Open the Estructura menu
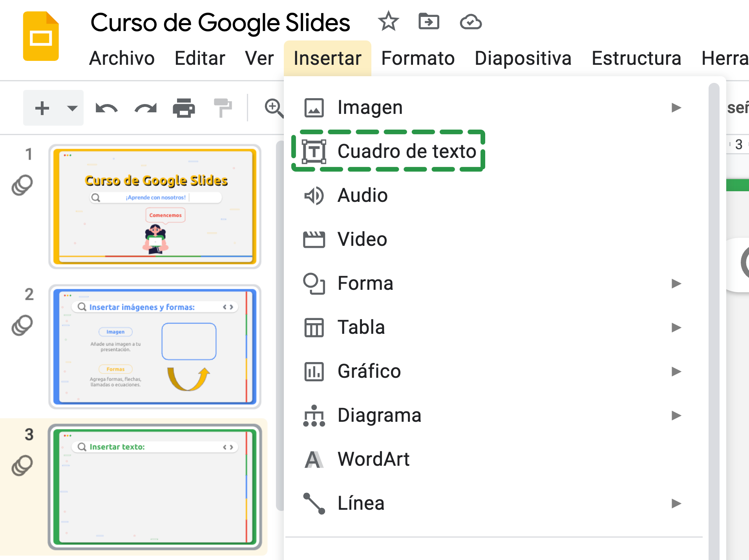 click(636, 59)
